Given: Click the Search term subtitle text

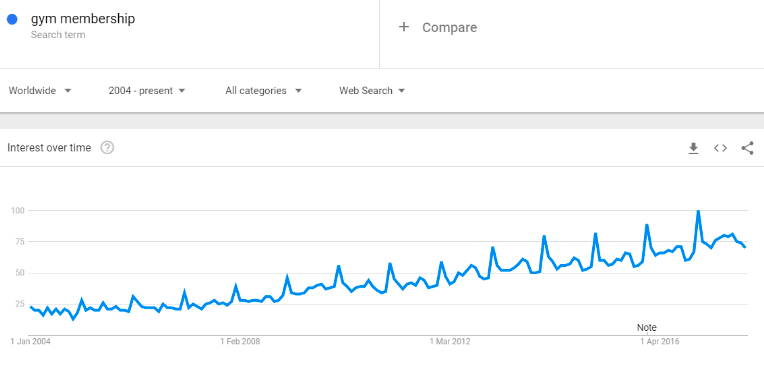Looking at the screenshot, I should (x=58, y=35).
